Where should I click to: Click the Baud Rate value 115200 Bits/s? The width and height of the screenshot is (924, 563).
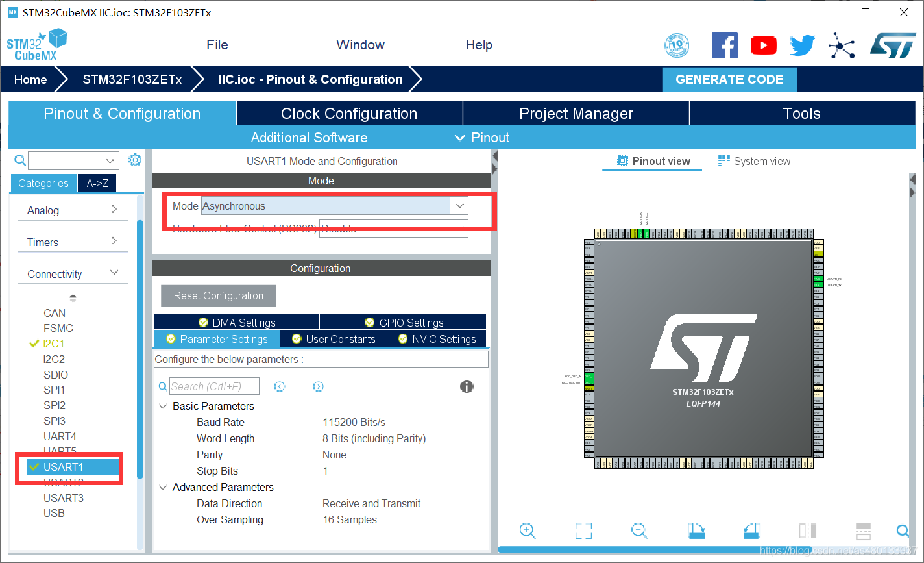click(354, 422)
